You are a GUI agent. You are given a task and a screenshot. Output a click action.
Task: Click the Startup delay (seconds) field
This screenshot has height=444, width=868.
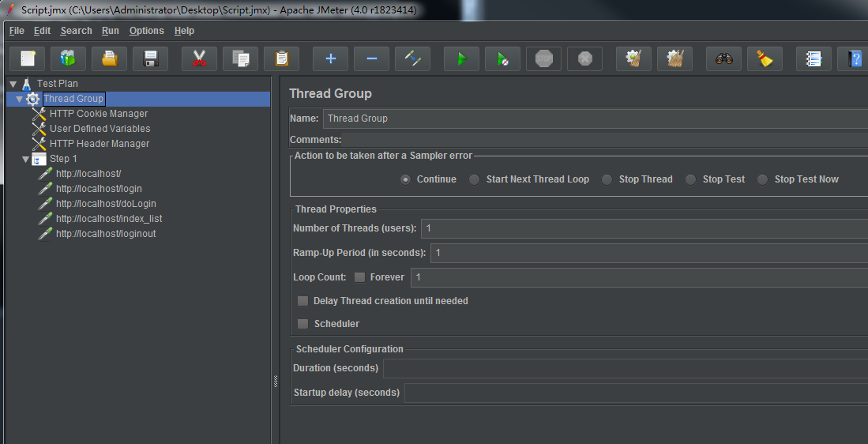click(x=636, y=393)
